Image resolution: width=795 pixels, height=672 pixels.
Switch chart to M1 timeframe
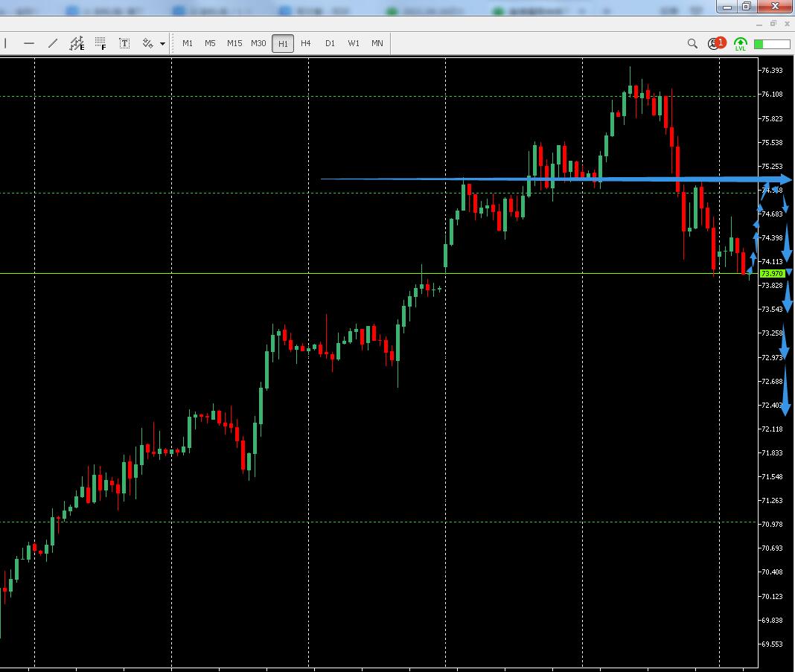(x=188, y=44)
